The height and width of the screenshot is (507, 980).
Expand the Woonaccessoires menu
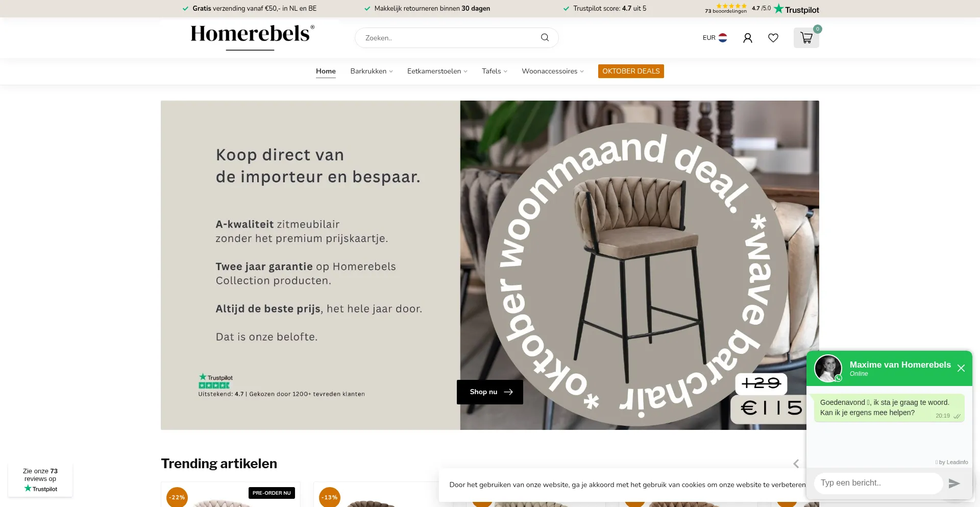point(553,71)
